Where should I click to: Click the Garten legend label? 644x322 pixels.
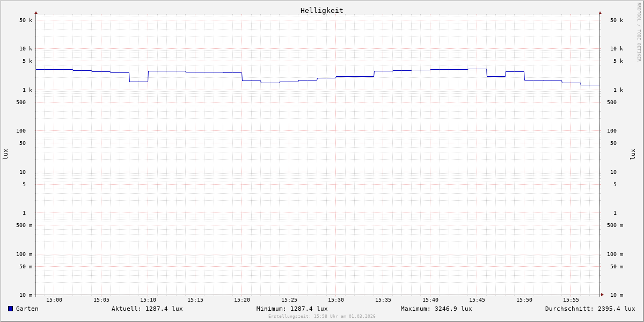tap(27, 309)
